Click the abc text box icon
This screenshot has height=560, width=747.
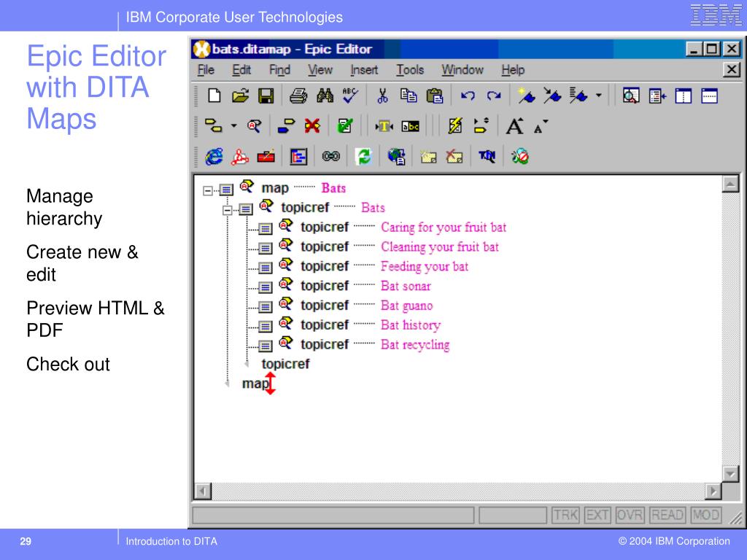click(x=410, y=126)
